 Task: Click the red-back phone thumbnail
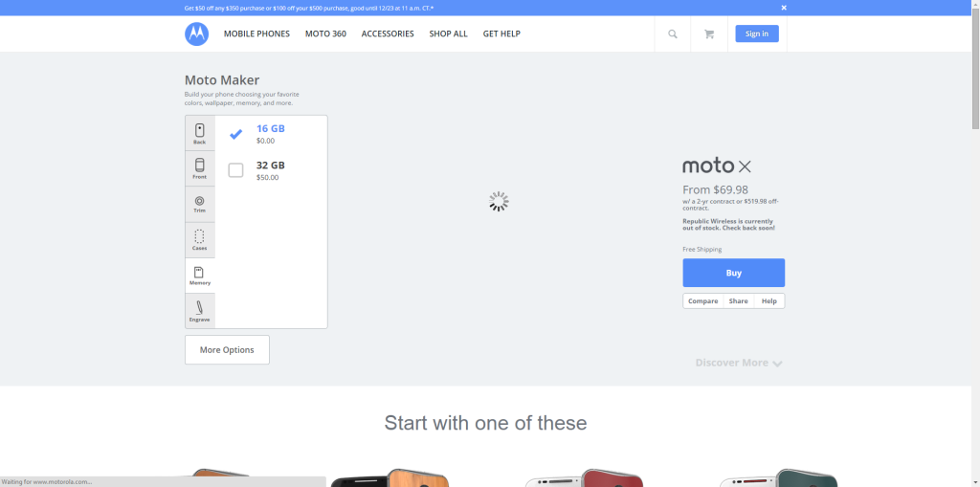(x=585, y=477)
